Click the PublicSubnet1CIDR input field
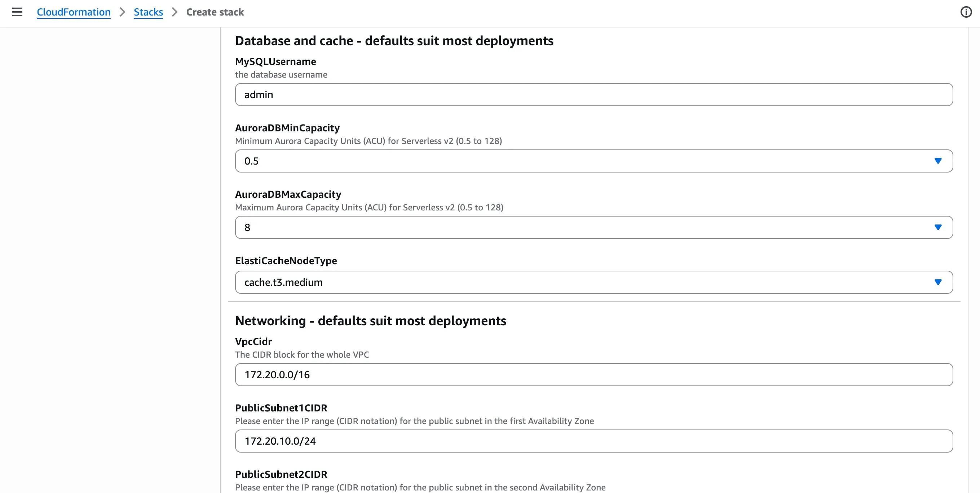This screenshot has height=493, width=980. [594, 441]
